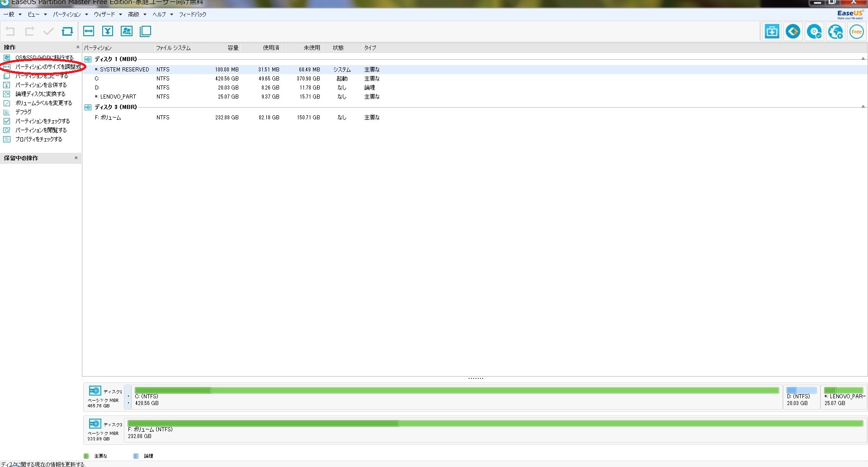The width and height of the screenshot is (868, 467).
Task: Click the Refresh disk information icon
Action: point(67,31)
